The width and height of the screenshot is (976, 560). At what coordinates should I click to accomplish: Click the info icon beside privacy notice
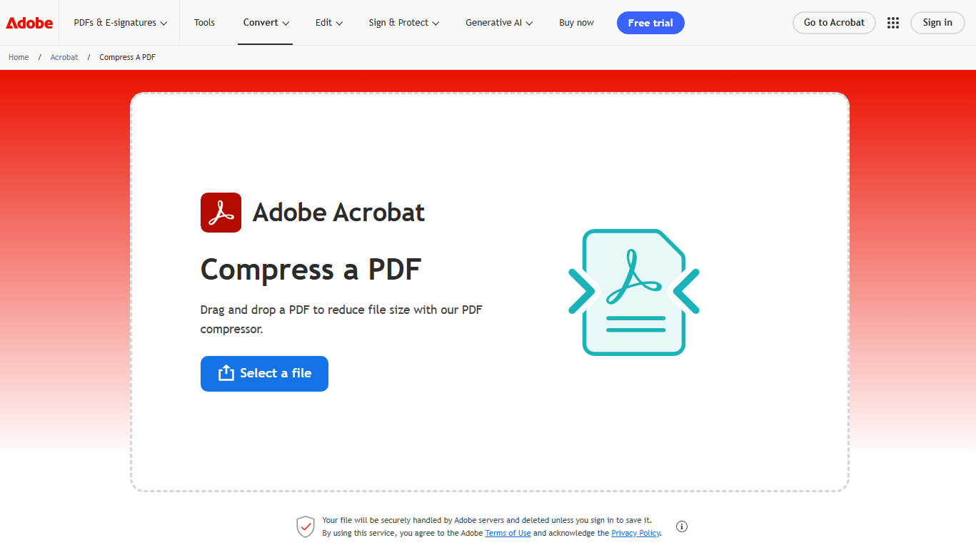682,526
